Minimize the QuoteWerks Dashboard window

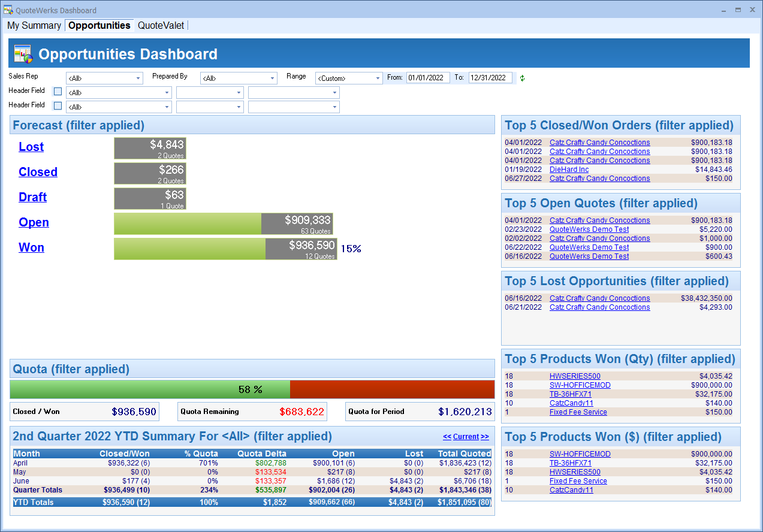coord(723,10)
